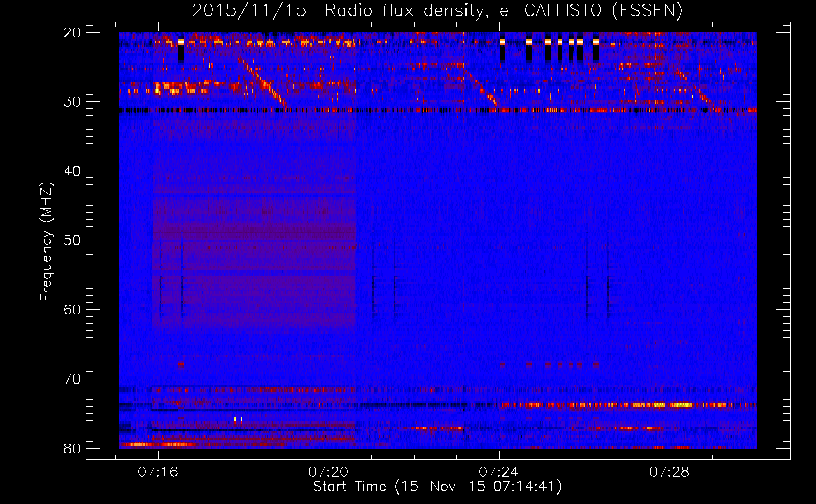
Task: Click the '80' frequency tick label
Action: (73, 448)
